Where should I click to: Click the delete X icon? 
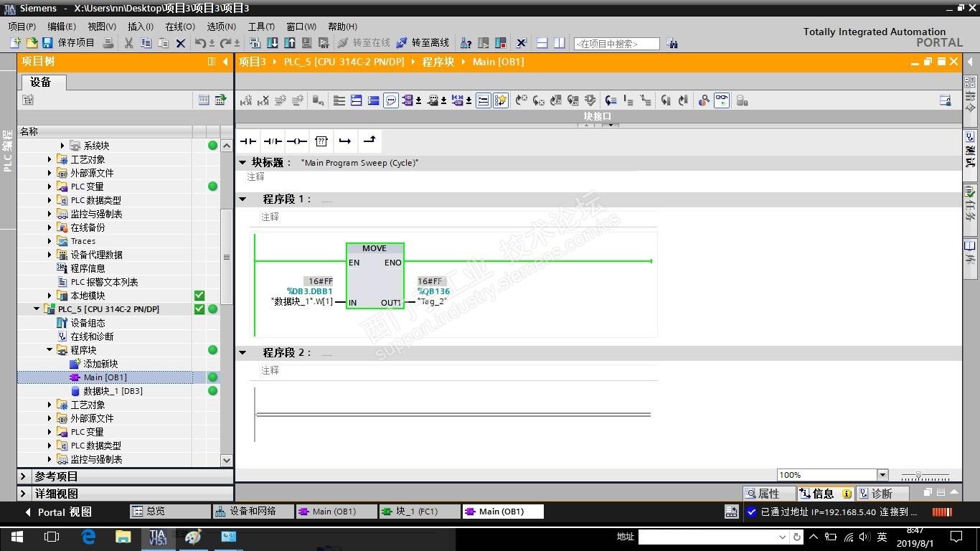(x=181, y=43)
